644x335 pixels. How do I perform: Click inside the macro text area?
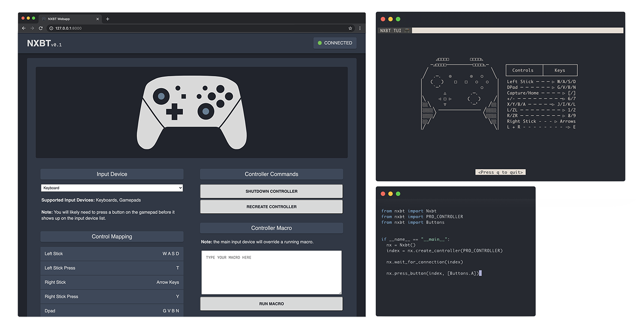tap(271, 271)
